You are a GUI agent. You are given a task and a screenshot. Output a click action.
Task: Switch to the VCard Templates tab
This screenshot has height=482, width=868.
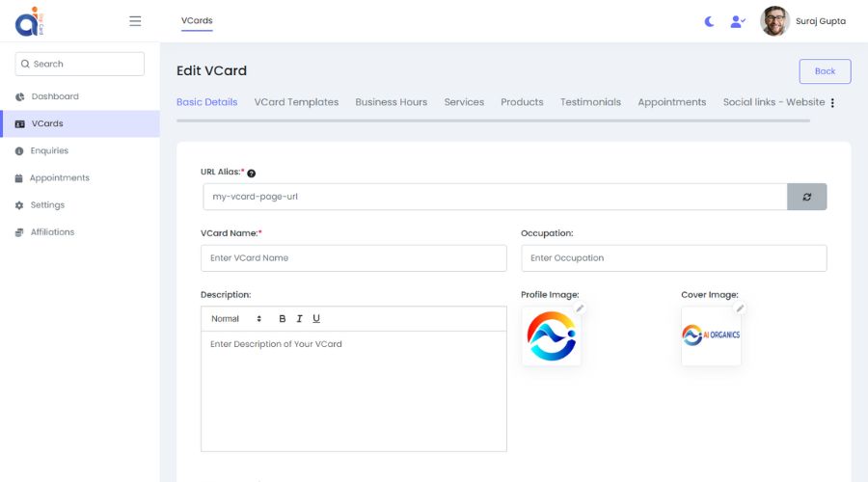(x=296, y=102)
